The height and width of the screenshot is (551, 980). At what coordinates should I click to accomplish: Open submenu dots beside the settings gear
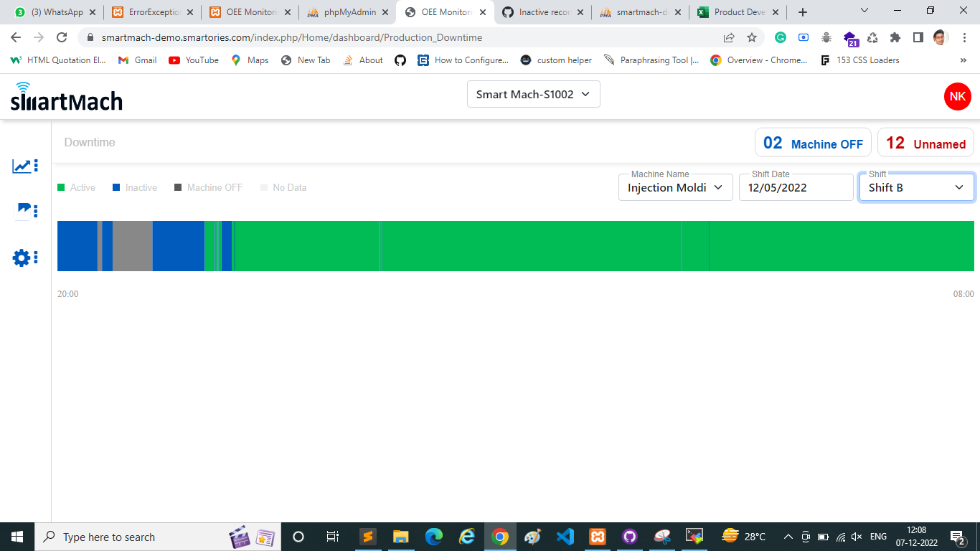click(35, 257)
